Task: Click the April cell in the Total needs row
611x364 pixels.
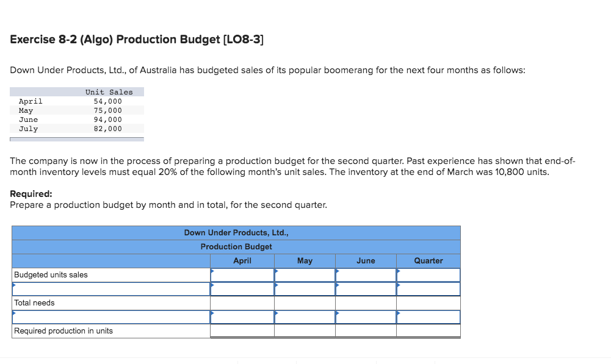Action: click(242, 302)
